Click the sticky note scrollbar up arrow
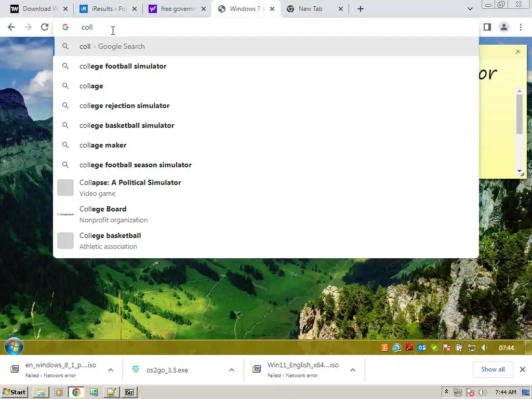This screenshot has width=532, height=399. click(x=520, y=91)
